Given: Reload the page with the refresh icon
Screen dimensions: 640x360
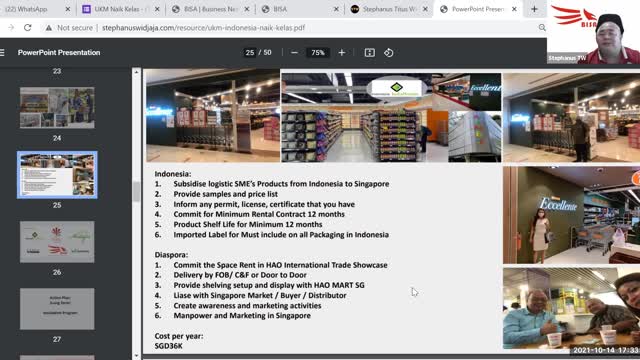Looking at the screenshot, I should [x=28, y=27].
